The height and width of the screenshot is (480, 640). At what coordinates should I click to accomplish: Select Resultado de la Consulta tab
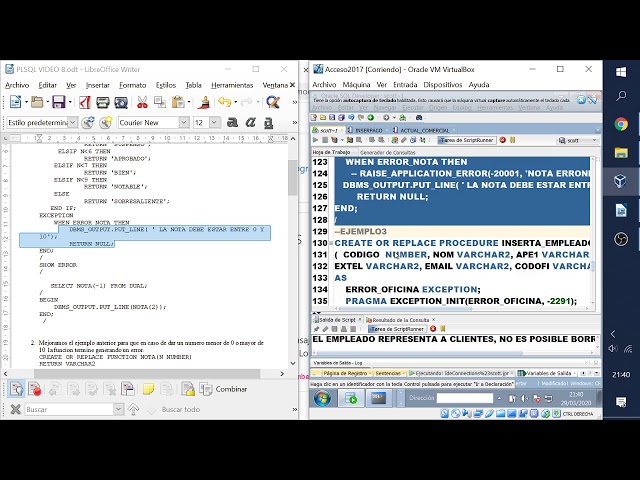point(400,320)
